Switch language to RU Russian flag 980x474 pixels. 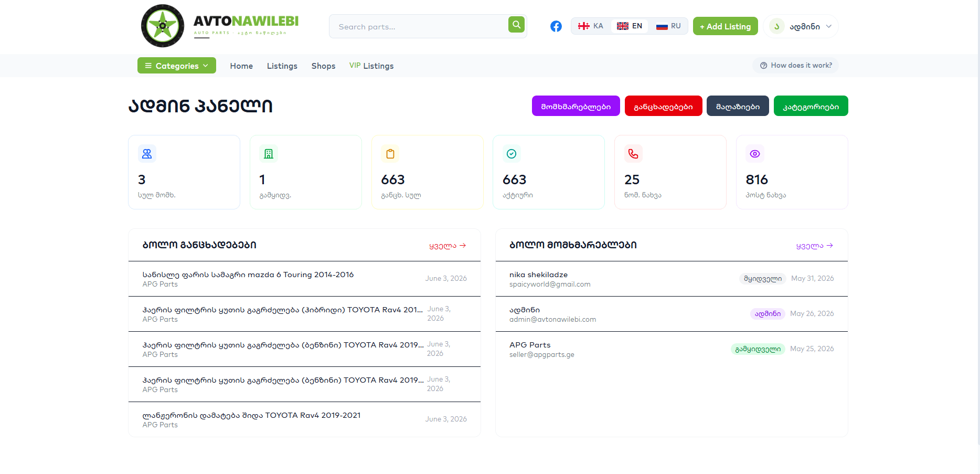pyautogui.click(x=668, y=26)
